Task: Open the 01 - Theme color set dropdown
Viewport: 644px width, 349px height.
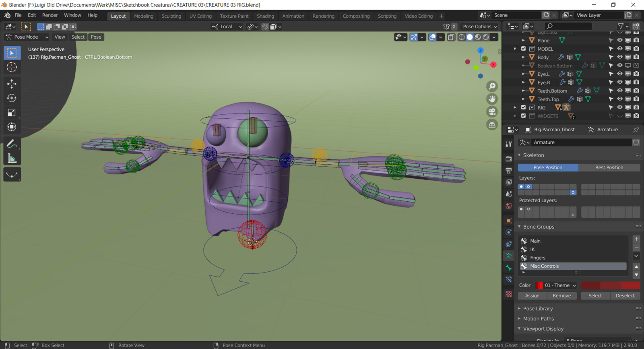Action: coord(556,285)
